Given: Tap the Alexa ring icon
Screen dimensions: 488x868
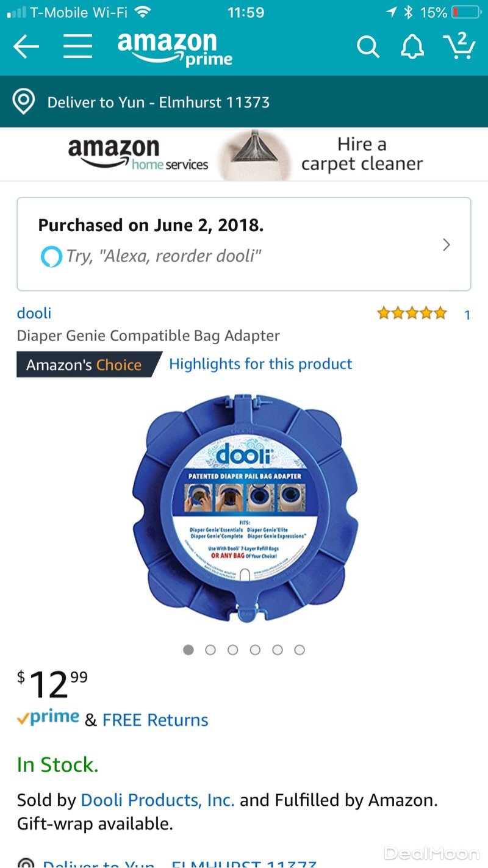Looking at the screenshot, I should (51, 257).
